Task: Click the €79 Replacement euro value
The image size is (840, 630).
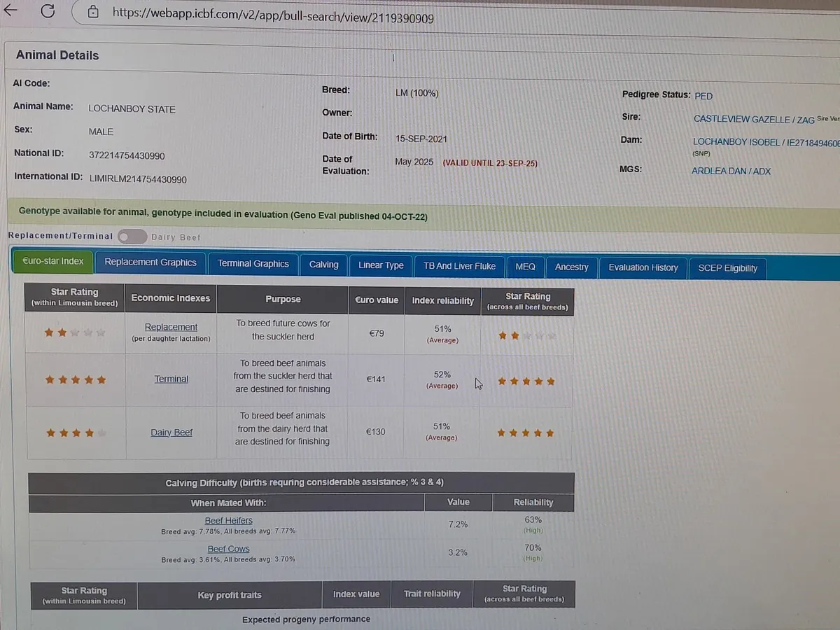Action: coord(376,333)
